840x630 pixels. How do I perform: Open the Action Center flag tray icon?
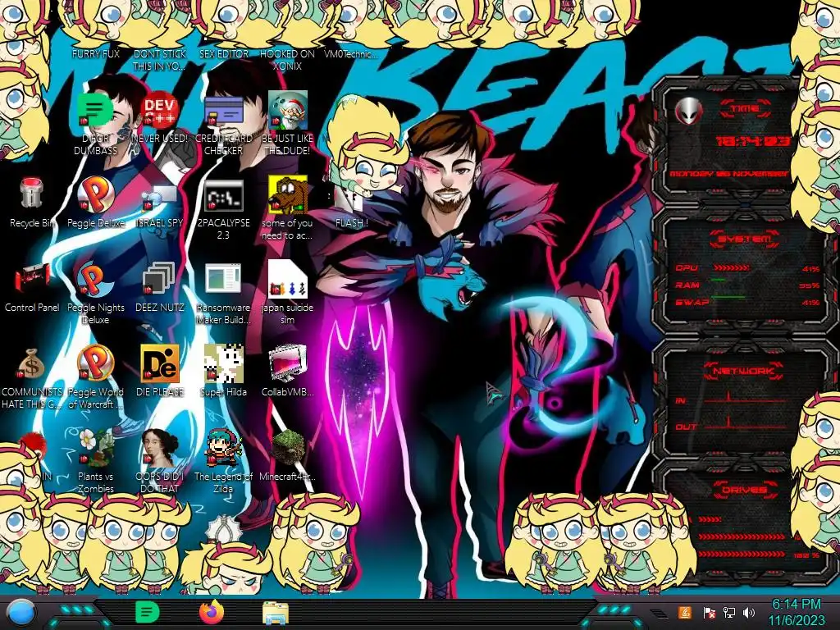tap(710, 612)
